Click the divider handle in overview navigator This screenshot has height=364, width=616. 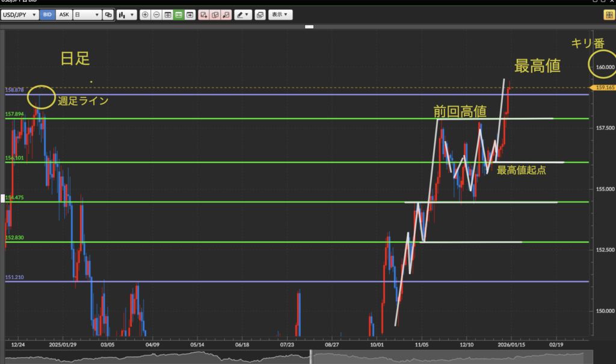(x=311, y=357)
